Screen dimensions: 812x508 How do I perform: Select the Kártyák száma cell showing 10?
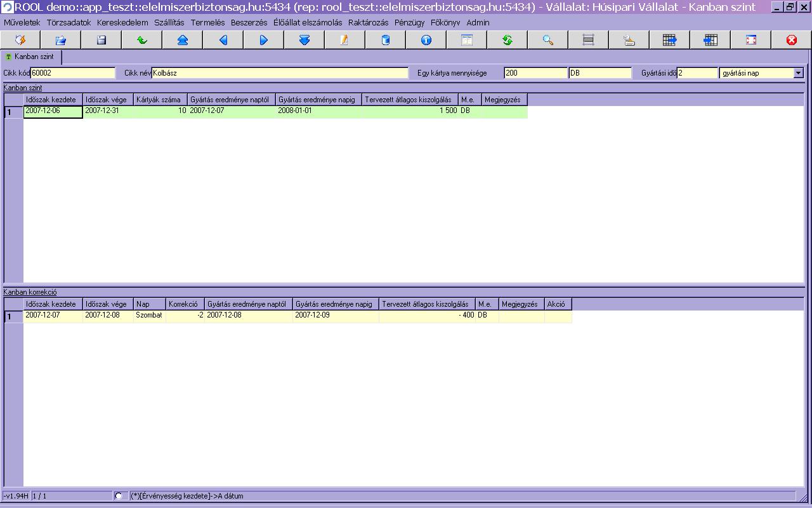pos(160,112)
